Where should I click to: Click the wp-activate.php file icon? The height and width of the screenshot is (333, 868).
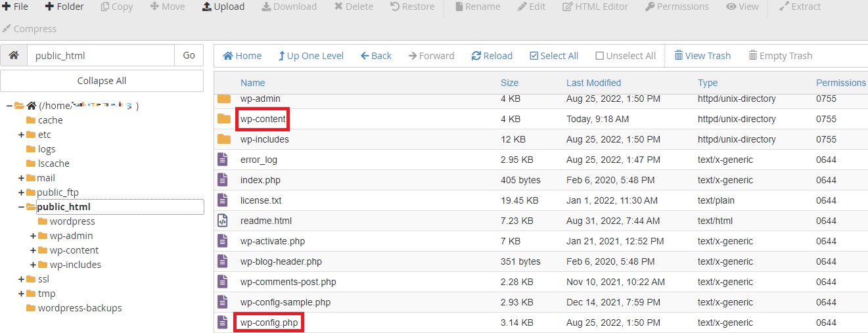[223, 241]
